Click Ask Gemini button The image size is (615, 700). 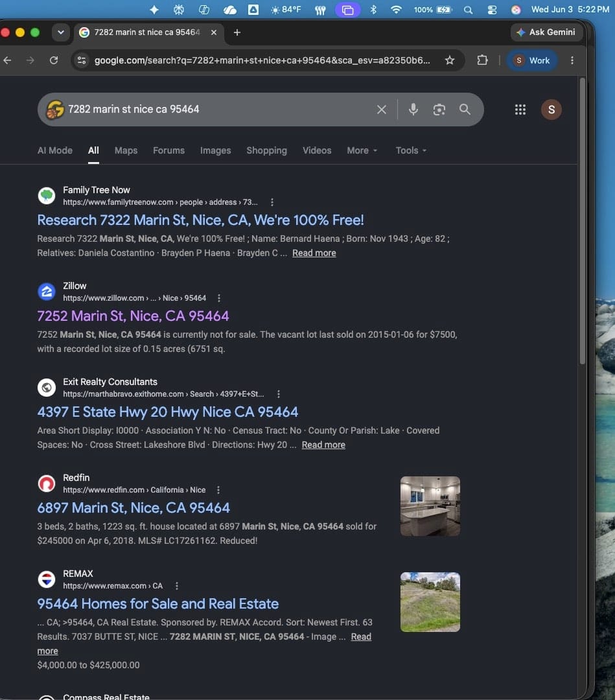point(546,32)
